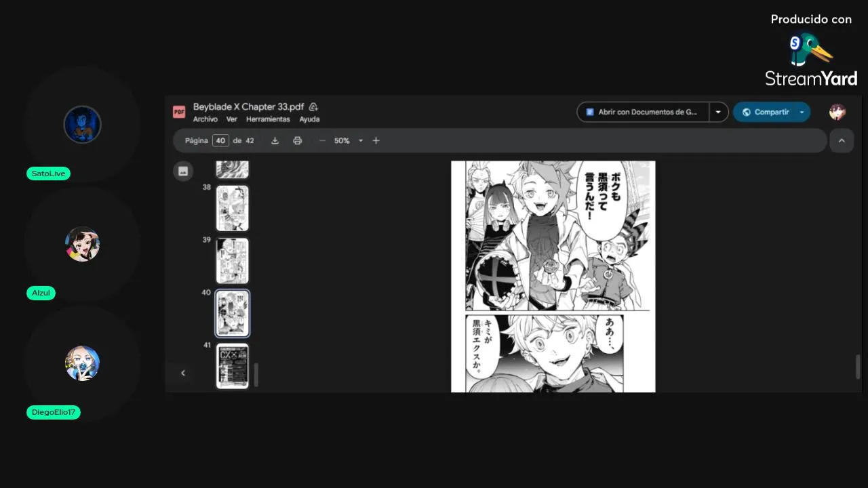Open the thumbnails view icon in sidebar
The height and width of the screenshot is (488, 868).
183,171
